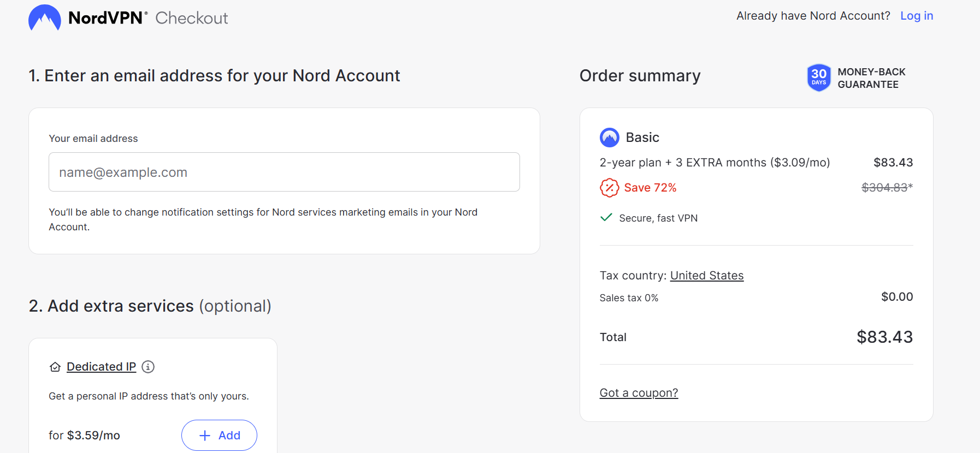980x453 pixels.
Task: Click the plus icon in the Add button
Action: pyautogui.click(x=205, y=436)
